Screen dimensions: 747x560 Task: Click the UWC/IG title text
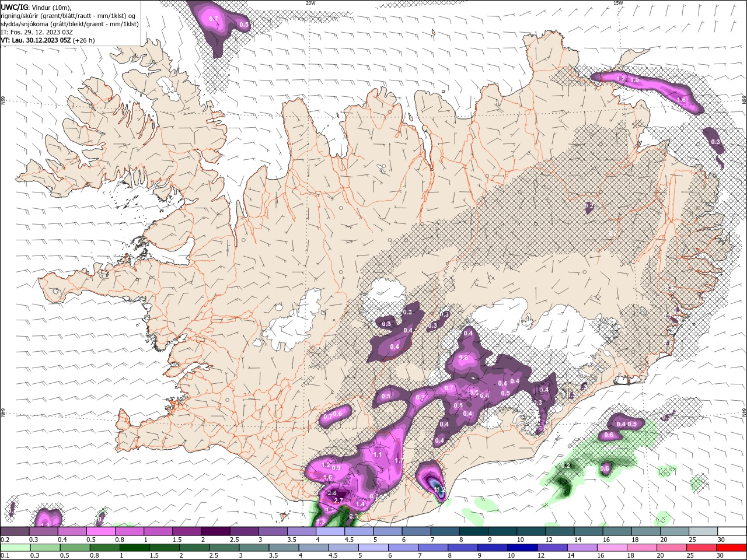(x=14, y=7)
